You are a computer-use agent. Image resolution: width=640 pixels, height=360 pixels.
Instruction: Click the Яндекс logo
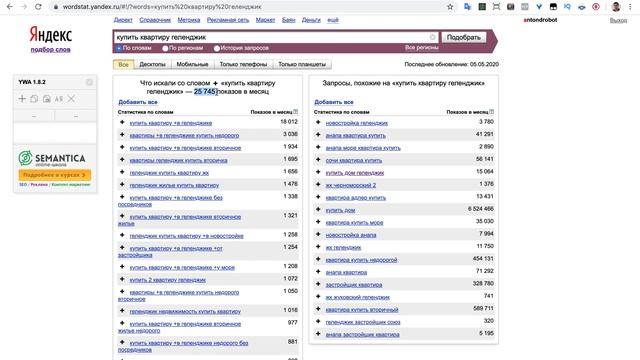(51, 35)
